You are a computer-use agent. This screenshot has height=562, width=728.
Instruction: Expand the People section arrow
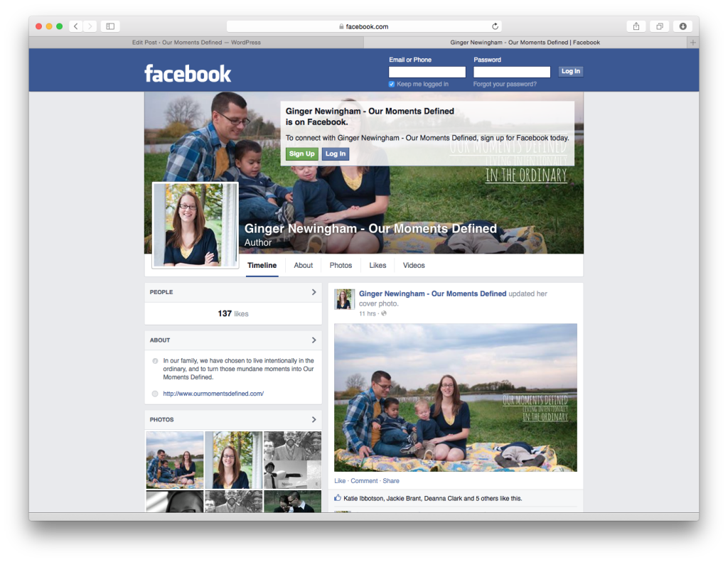[x=314, y=292]
